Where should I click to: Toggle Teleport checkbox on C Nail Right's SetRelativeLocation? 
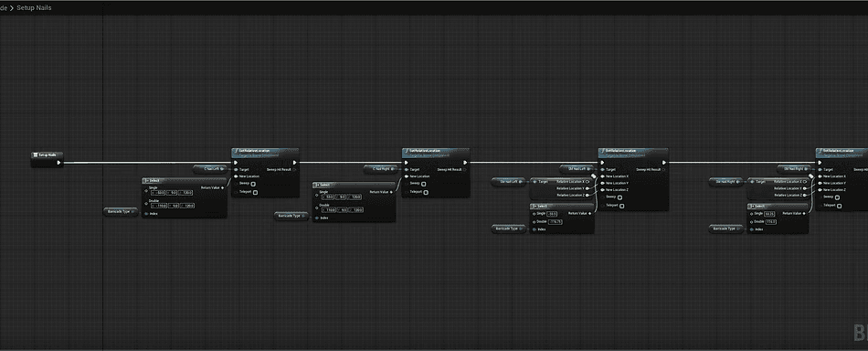427,192
